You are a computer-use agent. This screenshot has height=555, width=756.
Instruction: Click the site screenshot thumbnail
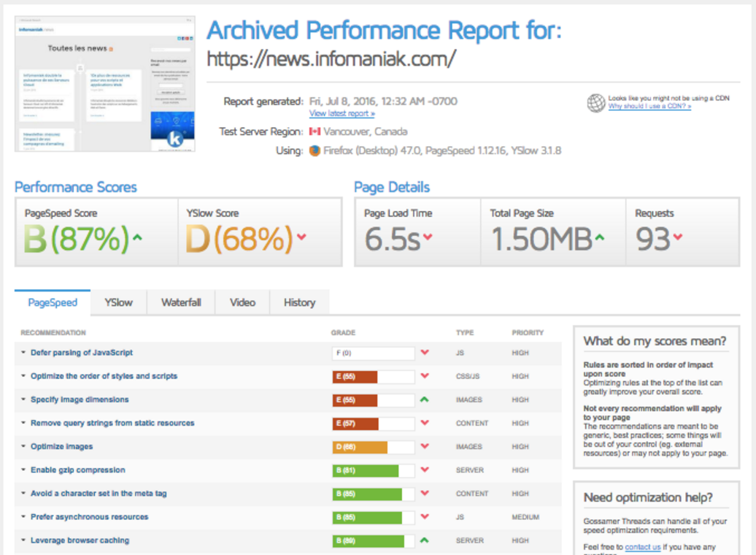tap(105, 84)
